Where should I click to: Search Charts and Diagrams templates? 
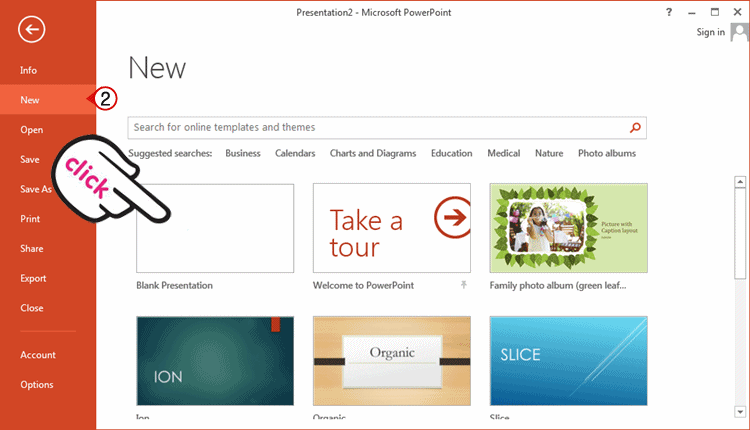(x=373, y=153)
